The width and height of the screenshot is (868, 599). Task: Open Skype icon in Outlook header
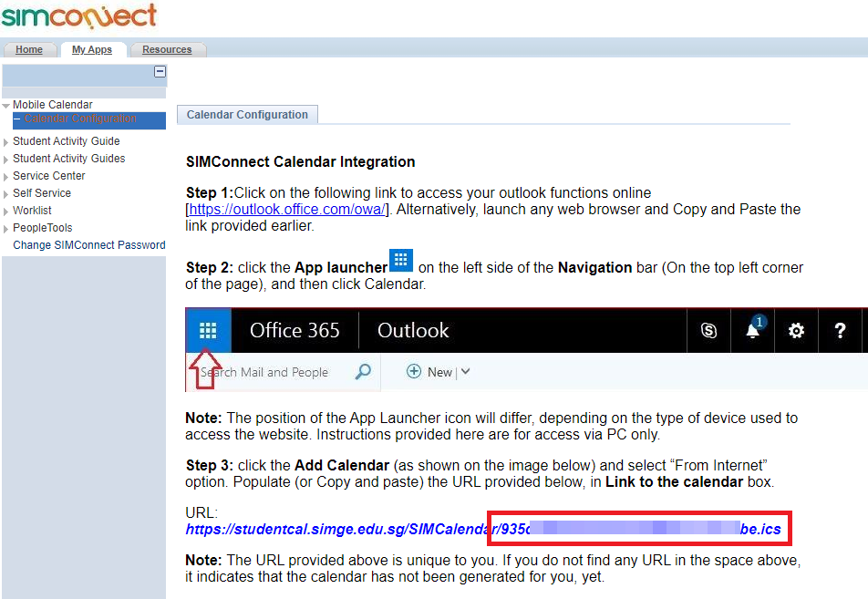(708, 331)
